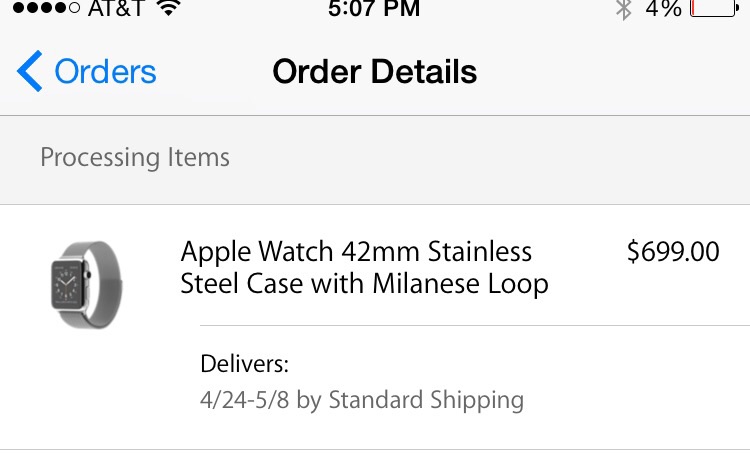Tap the Delivers label

(244, 364)
